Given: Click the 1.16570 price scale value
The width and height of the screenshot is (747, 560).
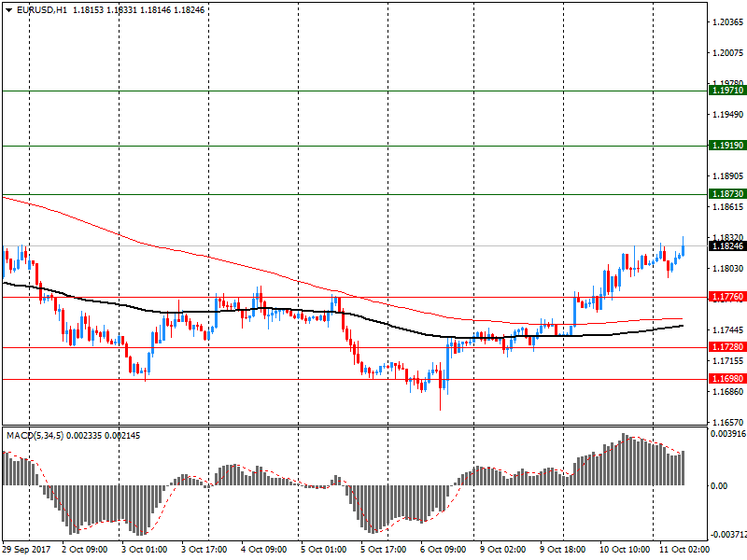Looking at the screenshot, I should pos(727,423).
